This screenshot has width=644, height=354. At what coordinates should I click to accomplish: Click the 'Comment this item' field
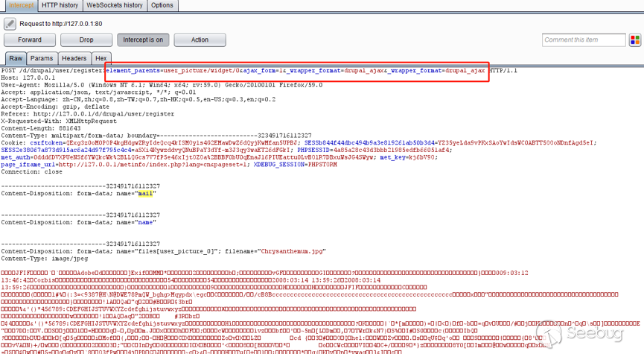point(584,39)
